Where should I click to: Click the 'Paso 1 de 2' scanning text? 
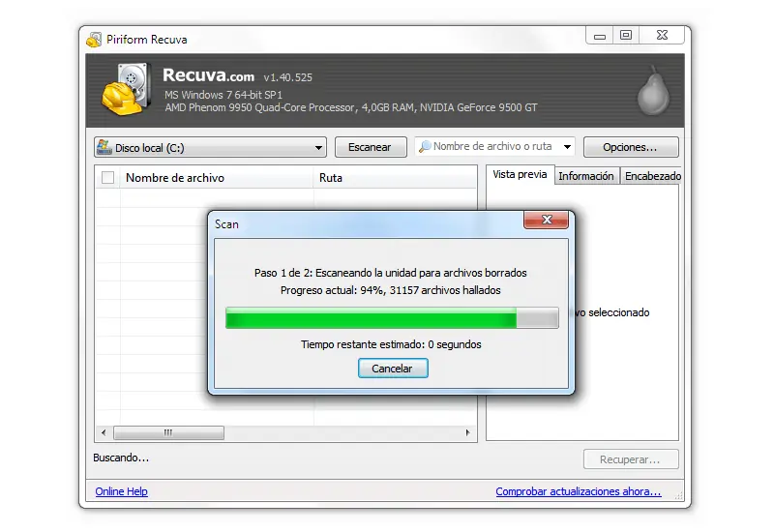(x=391, y=273)
